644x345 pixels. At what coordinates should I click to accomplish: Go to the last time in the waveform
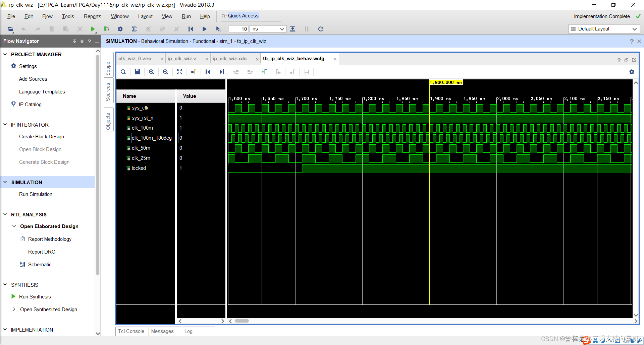[x=222, y=72]
